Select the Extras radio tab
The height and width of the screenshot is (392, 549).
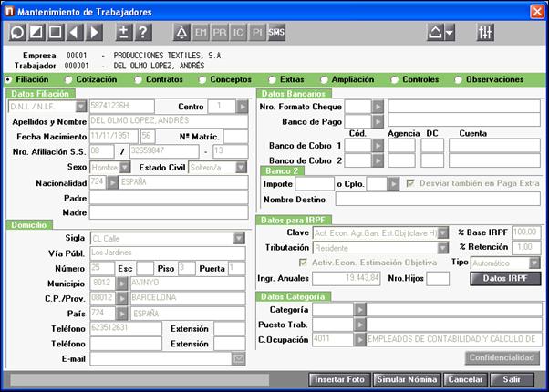coord(272,80)
